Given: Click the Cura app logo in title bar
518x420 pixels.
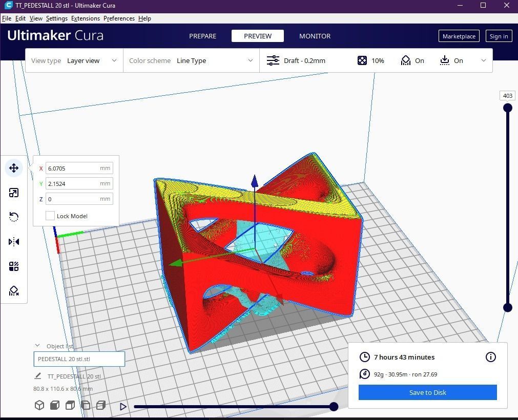Looking at the screenshot, I should coord(8,5).
